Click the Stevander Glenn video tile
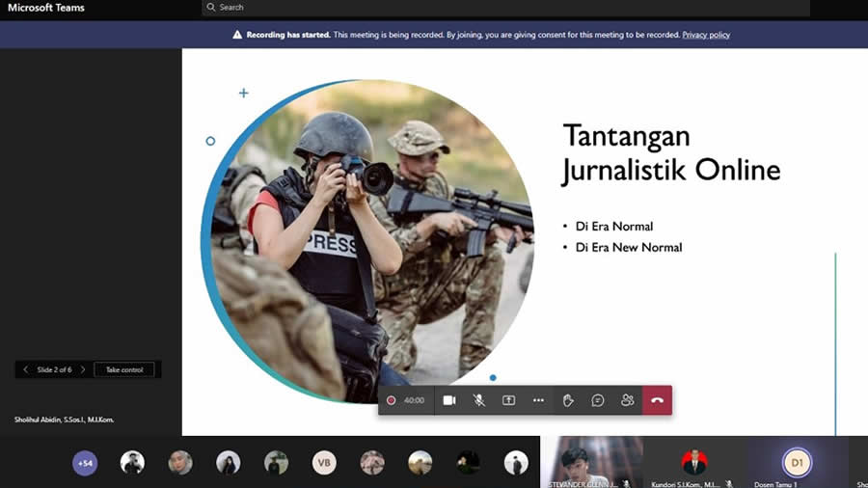This screenshot has height=488, width=868. (591, 462)
